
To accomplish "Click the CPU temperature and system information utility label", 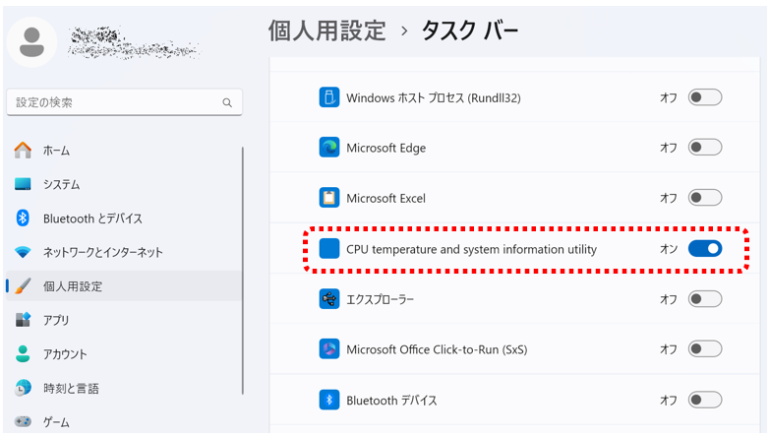I will pos(471,249).
